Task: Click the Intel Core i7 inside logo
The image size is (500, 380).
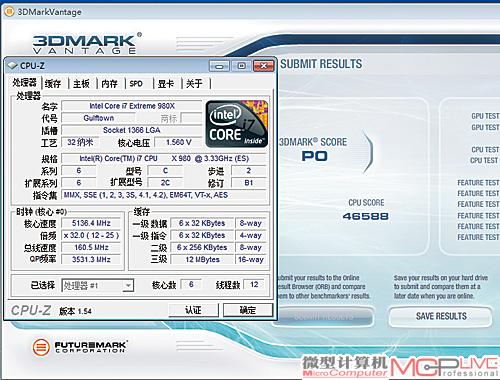Action: [237, 124]
